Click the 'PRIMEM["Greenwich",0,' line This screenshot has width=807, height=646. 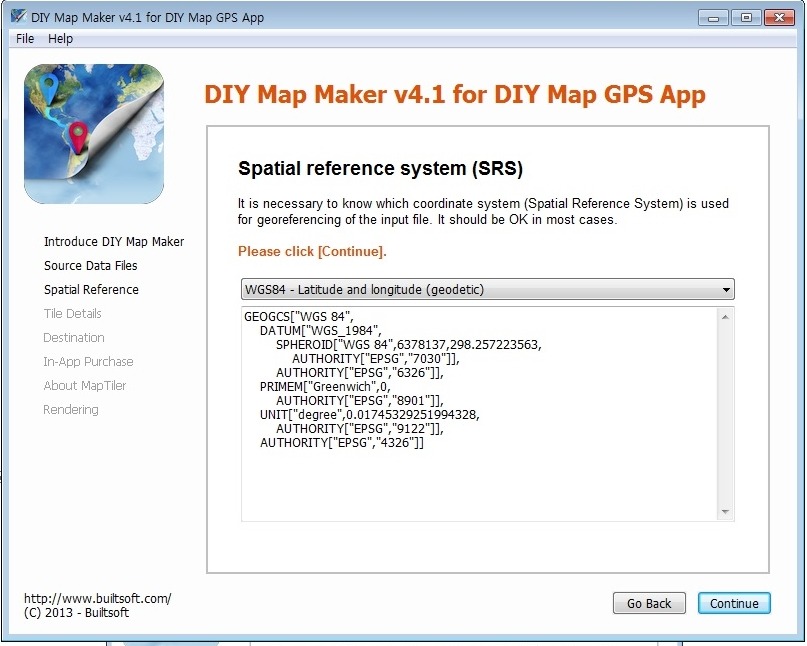[325, 387]
